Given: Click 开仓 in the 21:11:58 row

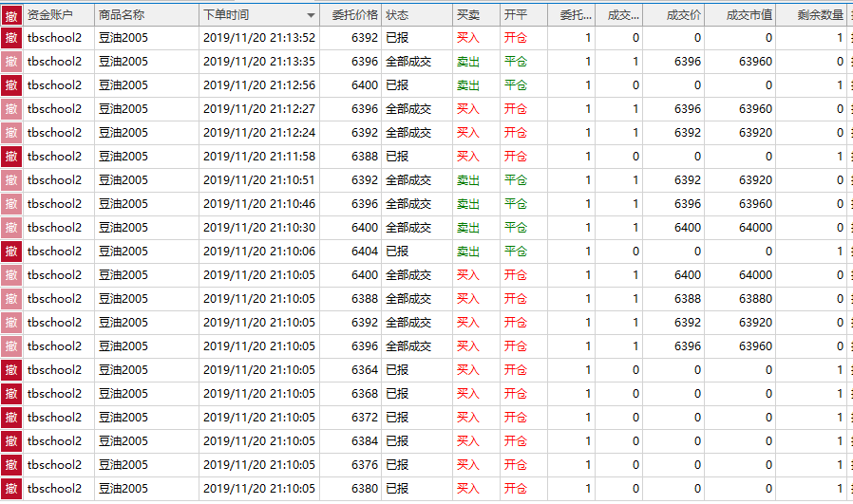Looking at the screenshot, I should click(515, 157).
